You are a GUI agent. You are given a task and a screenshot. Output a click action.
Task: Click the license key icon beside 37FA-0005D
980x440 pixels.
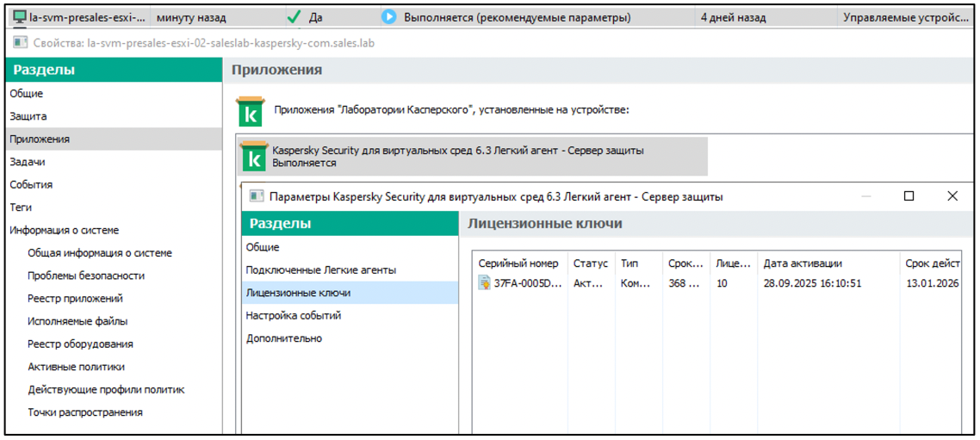pyautogui.click(x=484, y=283)
